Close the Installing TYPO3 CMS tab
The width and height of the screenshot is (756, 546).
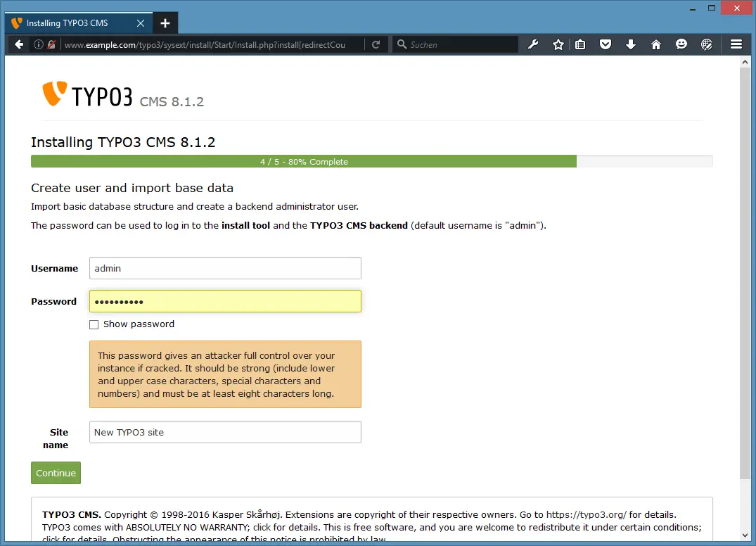pos(141,23)
